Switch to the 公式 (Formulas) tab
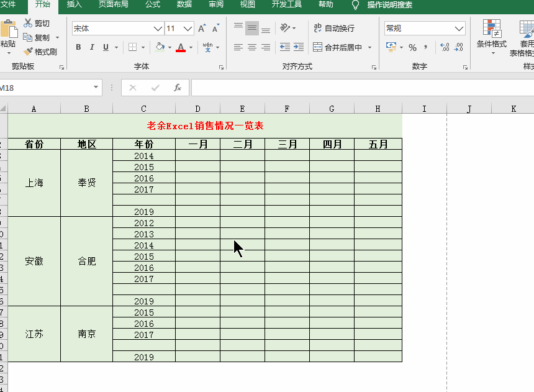The image size is (534, 392). tap(153, 4)
